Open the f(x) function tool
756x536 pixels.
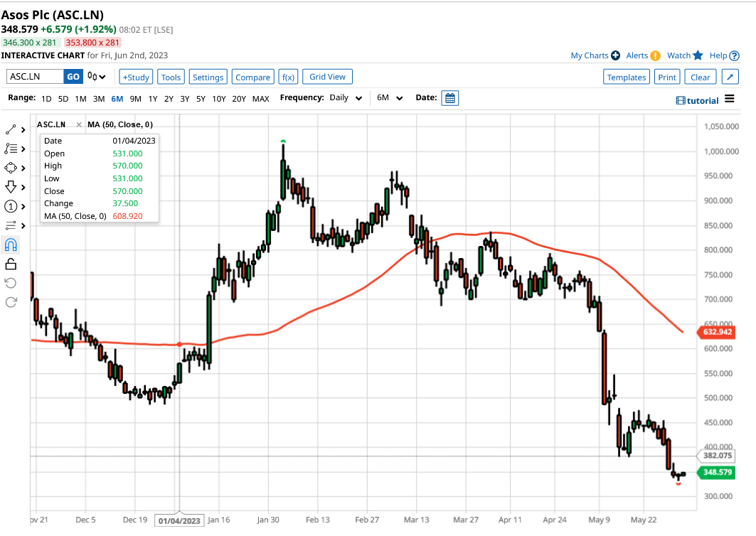tap(287, 76)
